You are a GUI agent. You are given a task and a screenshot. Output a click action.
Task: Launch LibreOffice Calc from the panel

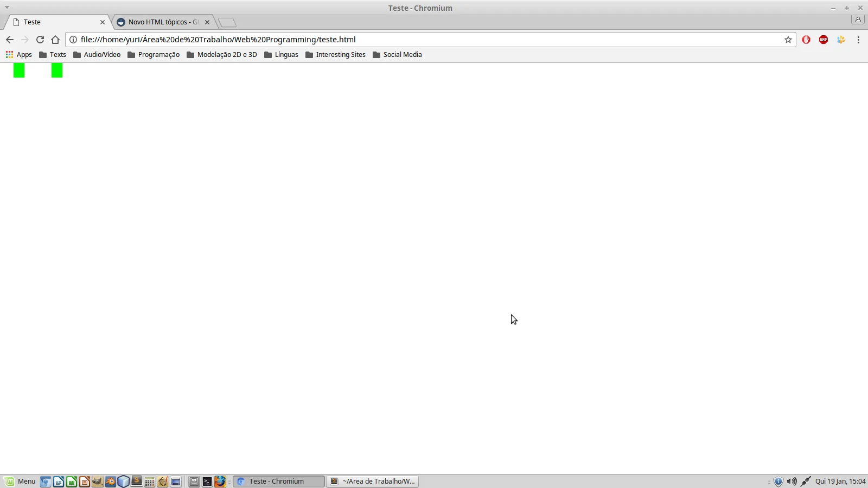click(x=72, y=481)
